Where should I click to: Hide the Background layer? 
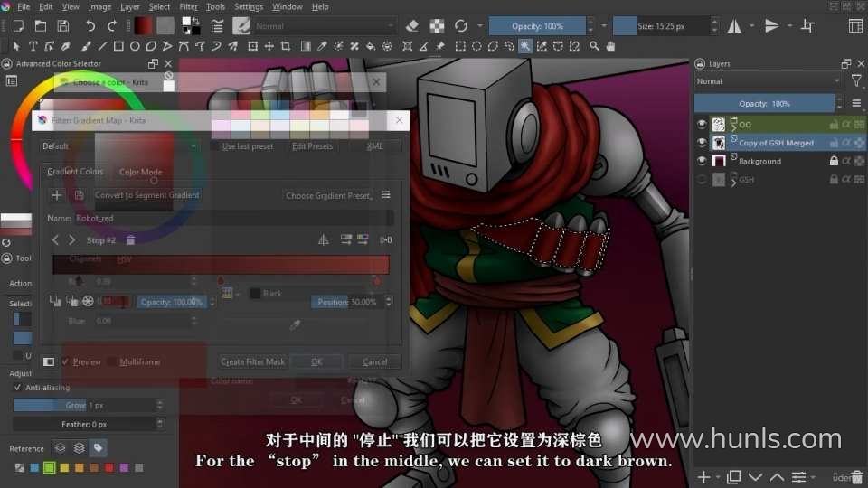[x=702, y=161]
